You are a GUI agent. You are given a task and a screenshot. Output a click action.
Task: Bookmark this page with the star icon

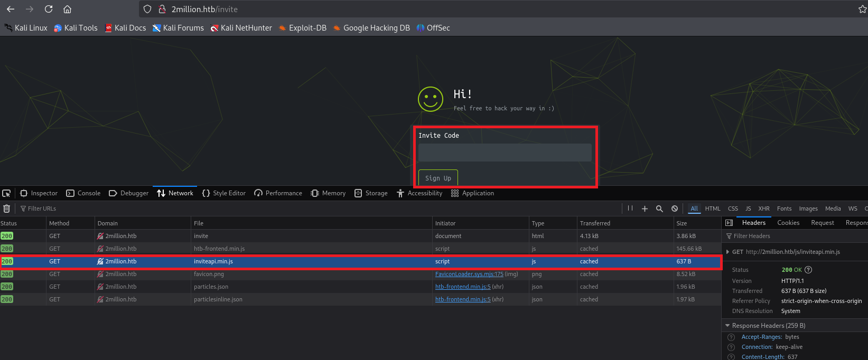pos(862,9)
